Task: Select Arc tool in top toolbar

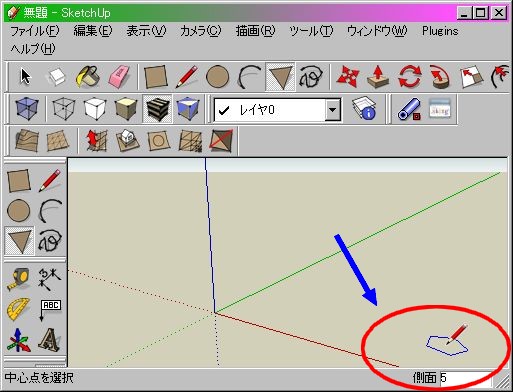Action: [x=249, y=77]
